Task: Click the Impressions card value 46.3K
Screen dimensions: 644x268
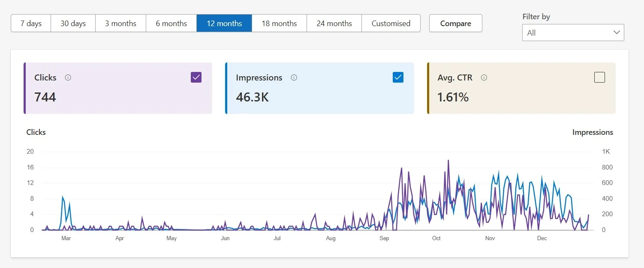Action: pos(252,97)
